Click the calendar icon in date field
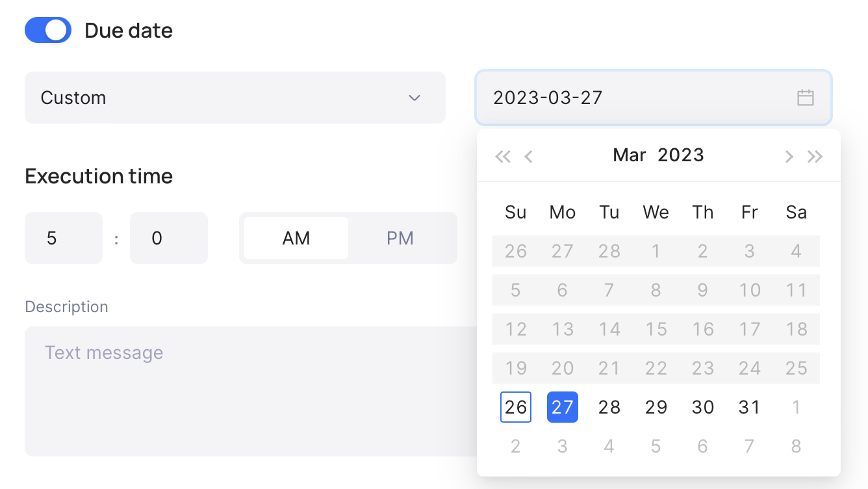The height and width of the screenshot is (489, 868). (x=805, y=98)
